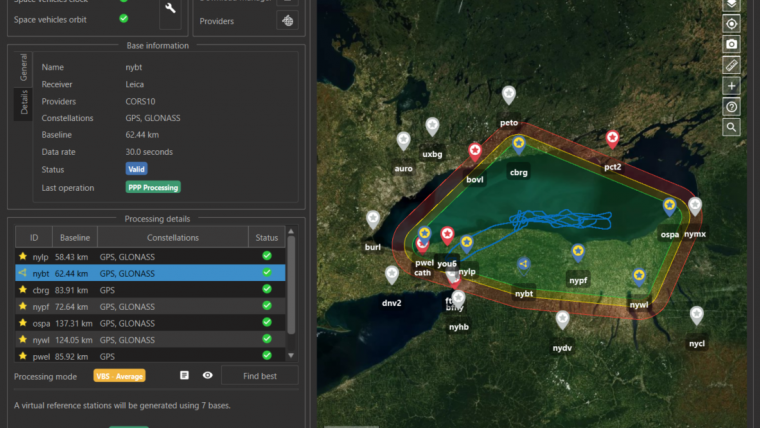Image resolution: width=760 pixels, height=428 pixels.
Task: Switch to the Details vertical tab
Action: (23, 103)
